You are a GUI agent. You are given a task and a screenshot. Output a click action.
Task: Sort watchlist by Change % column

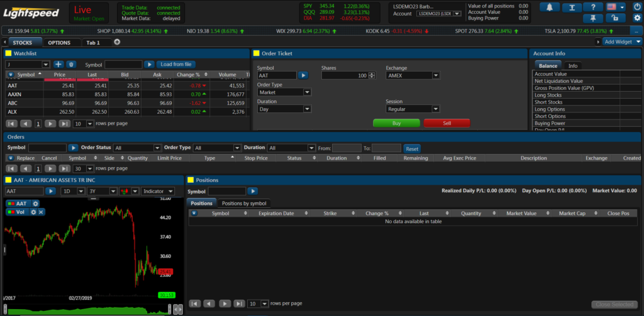[x=191, y=75]
